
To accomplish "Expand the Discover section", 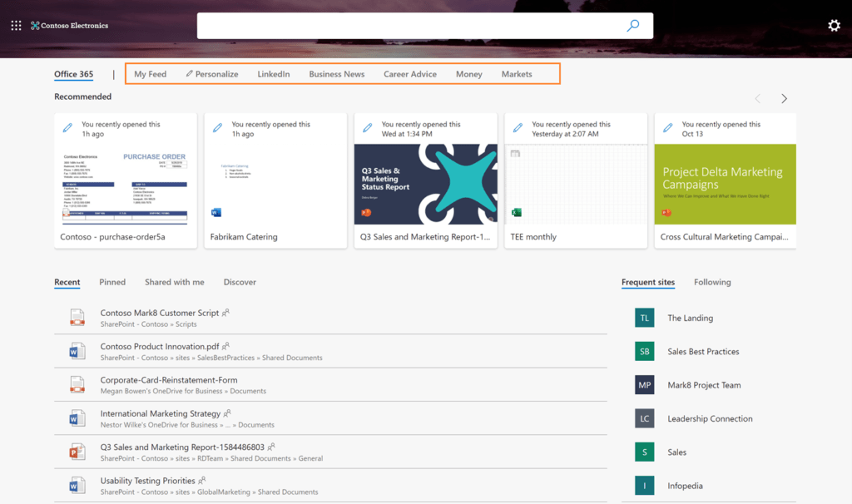I will pos(240,282).
